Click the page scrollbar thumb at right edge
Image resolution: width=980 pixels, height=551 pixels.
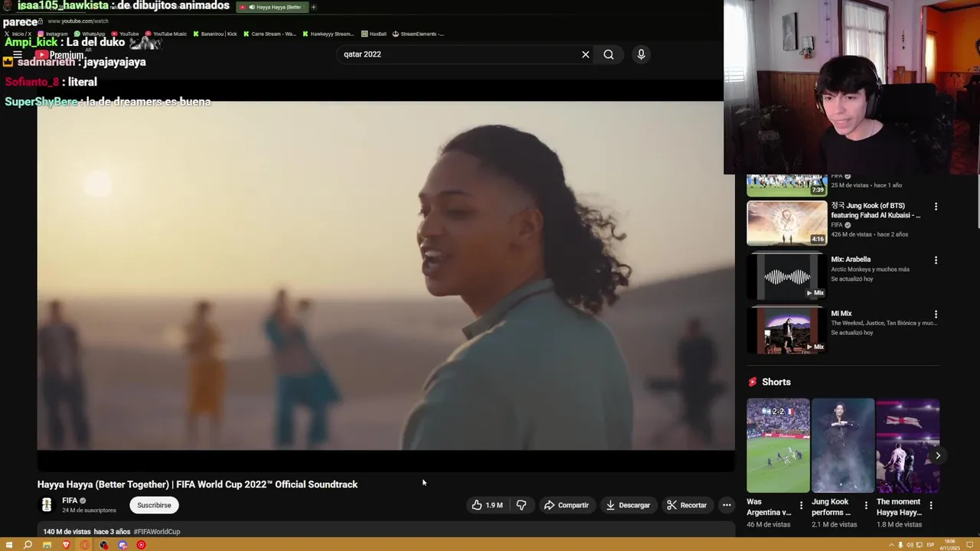[977, 203]
